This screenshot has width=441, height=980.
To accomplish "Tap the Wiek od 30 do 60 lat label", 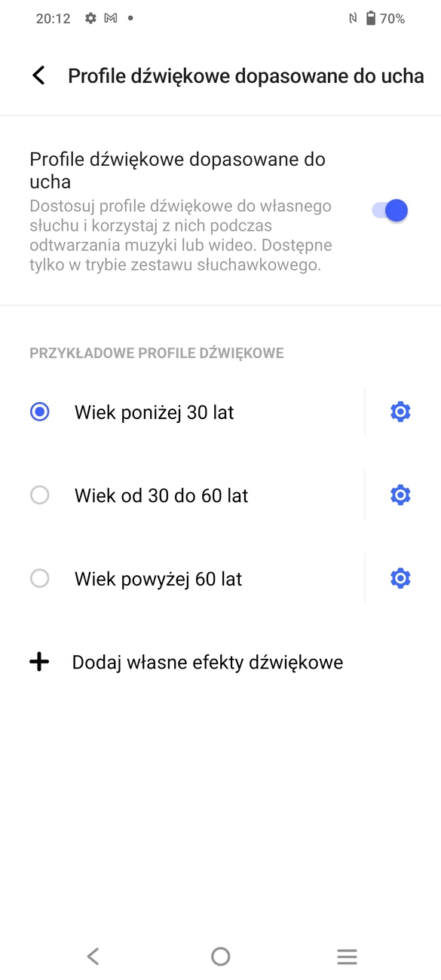I will (x=161, y=495).
